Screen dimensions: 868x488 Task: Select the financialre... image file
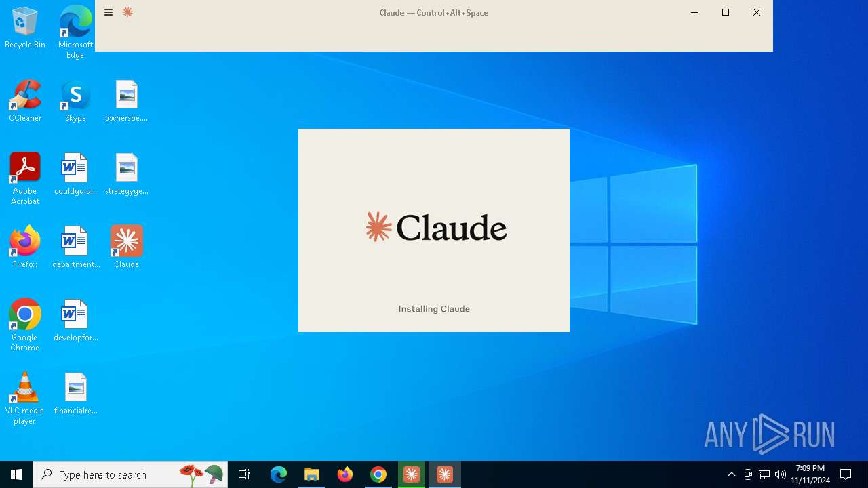(75, 394)
